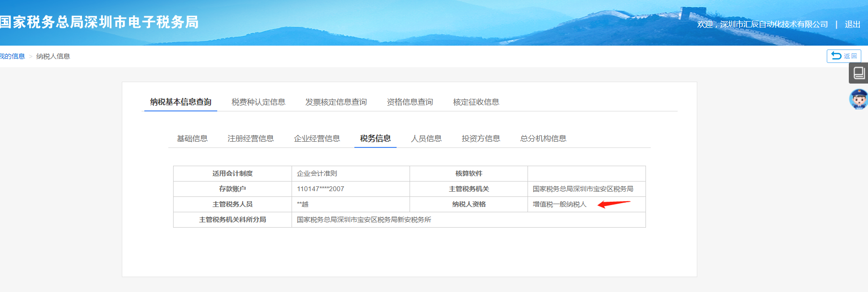Click the 国家税务总局深圳市电子税务局 site title
The width and height of the screenshot is (868, 292).
click(99, 22)
